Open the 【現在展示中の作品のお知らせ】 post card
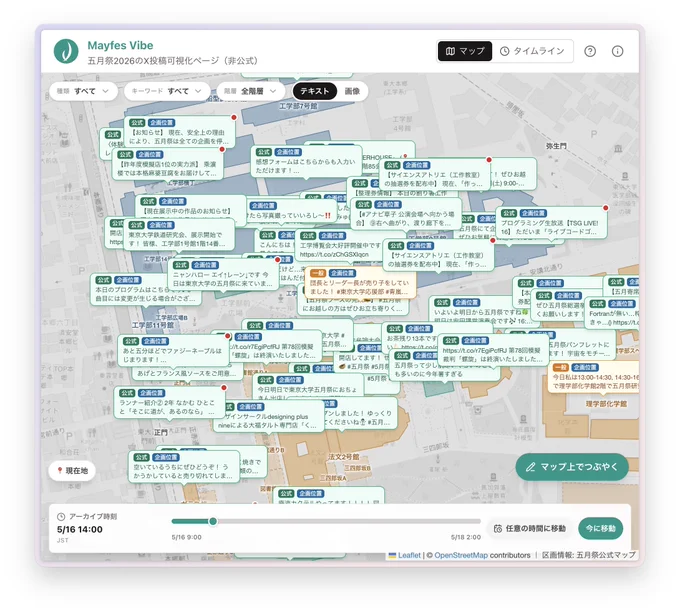Image resolution: width=680 pixels, height=613 pixels. click(x=191, y=207)
